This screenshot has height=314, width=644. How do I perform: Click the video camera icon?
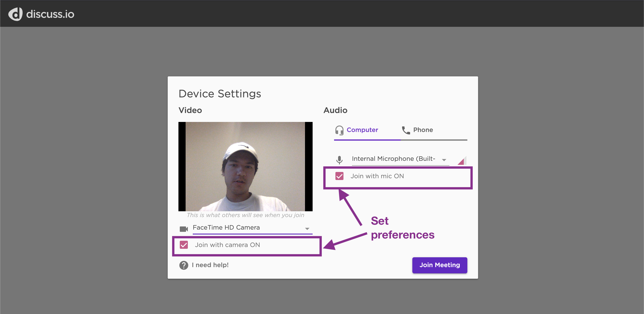pyautogui.click(x=184, y=229)
